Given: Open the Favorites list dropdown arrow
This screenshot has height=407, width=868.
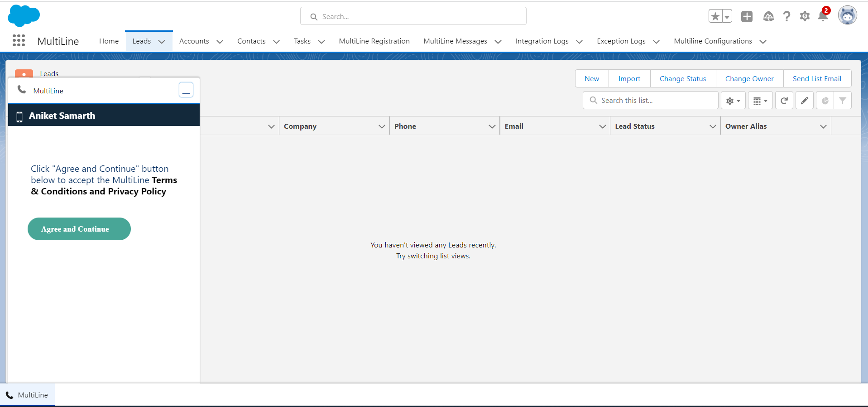Looking at the screenshot, I should point(727,17).
